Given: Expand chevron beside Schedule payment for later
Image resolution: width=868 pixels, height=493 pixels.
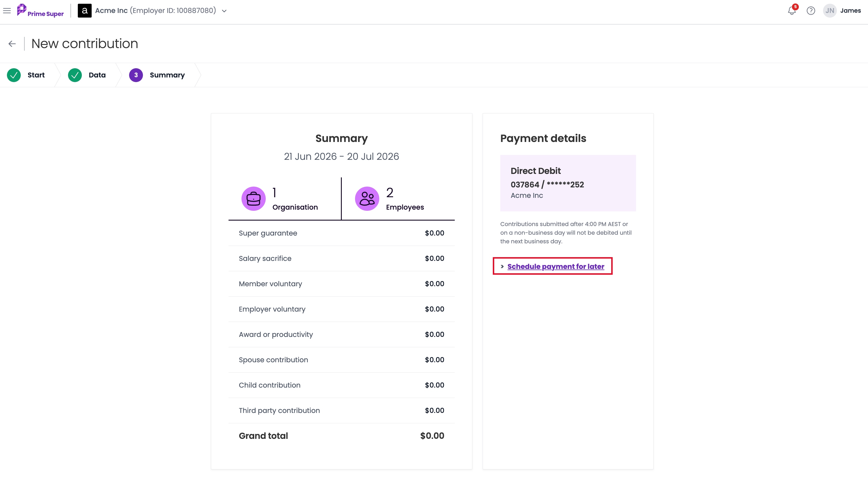Looking at the screenshot, I should coord(502,266).
